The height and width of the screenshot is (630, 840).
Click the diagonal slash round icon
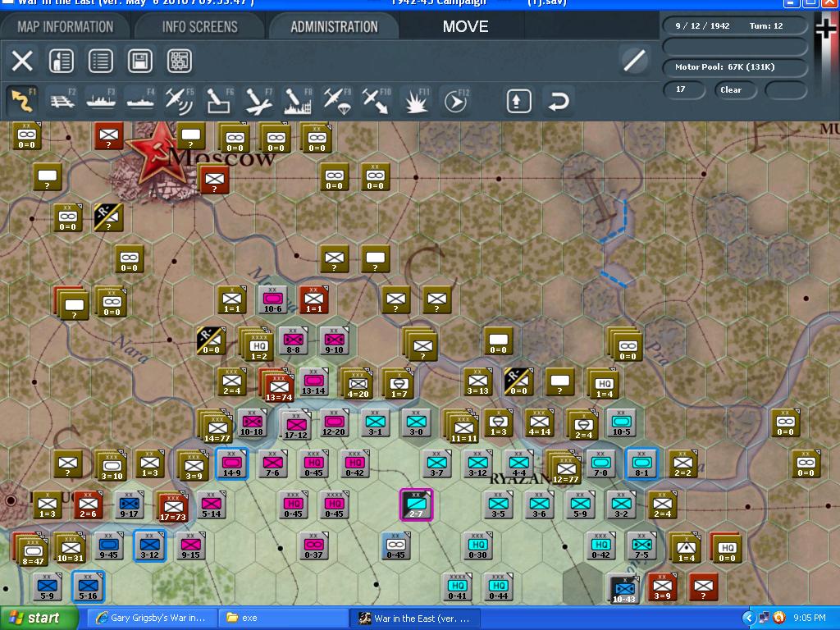(x=634, y=61)
